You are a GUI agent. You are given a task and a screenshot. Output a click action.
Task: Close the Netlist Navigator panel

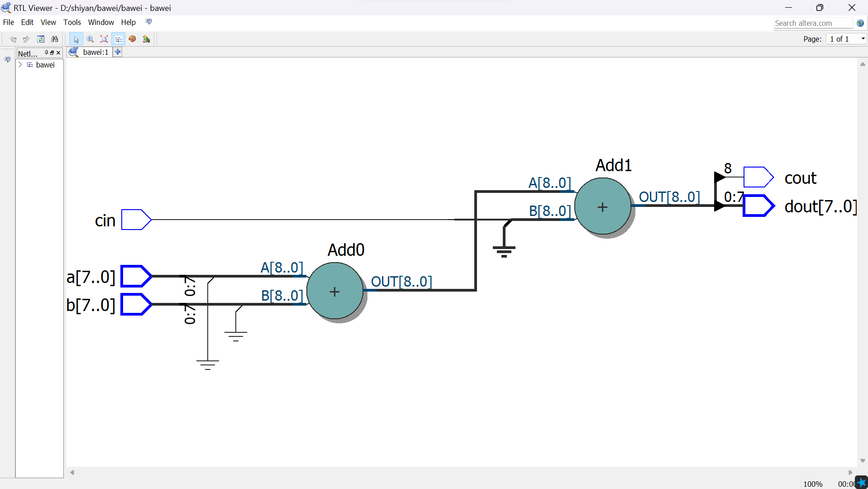tap(58, 53)
